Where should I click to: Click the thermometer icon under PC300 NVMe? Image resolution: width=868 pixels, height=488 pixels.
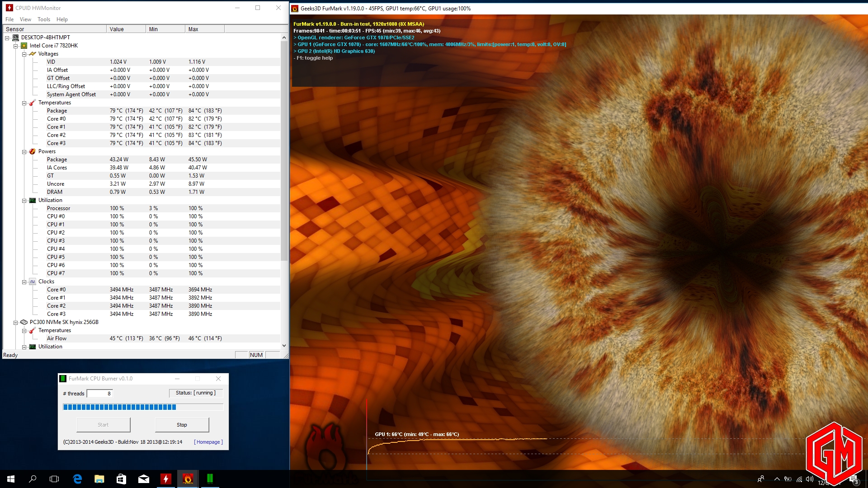(x=33, y=330)
